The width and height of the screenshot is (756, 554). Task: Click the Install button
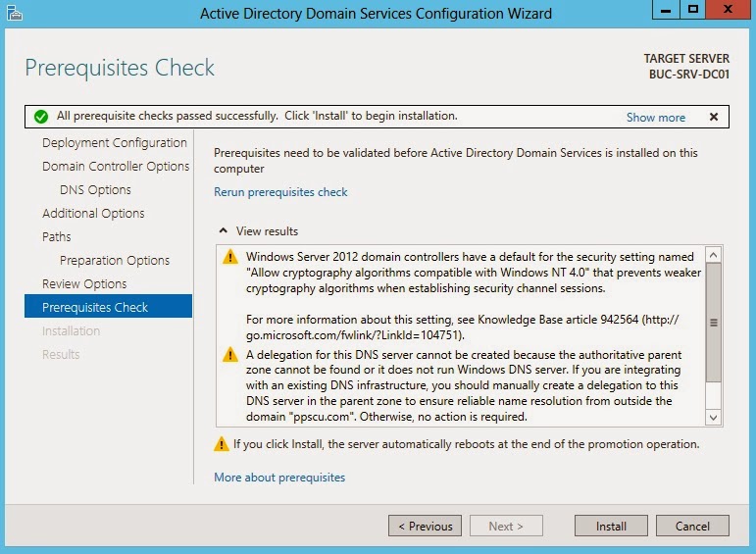click(611, 526)
